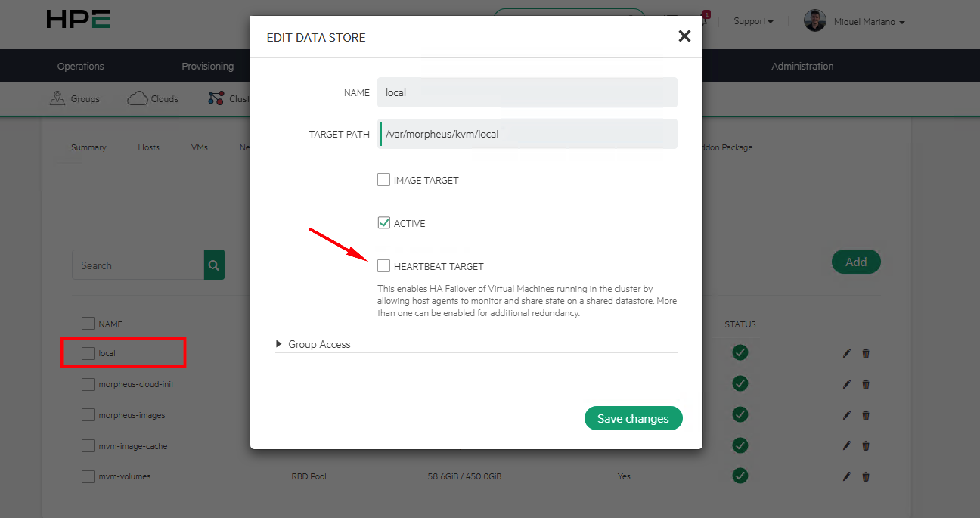Click Save changes button
The image size is (980, 518).
click(x=633, y=418)
